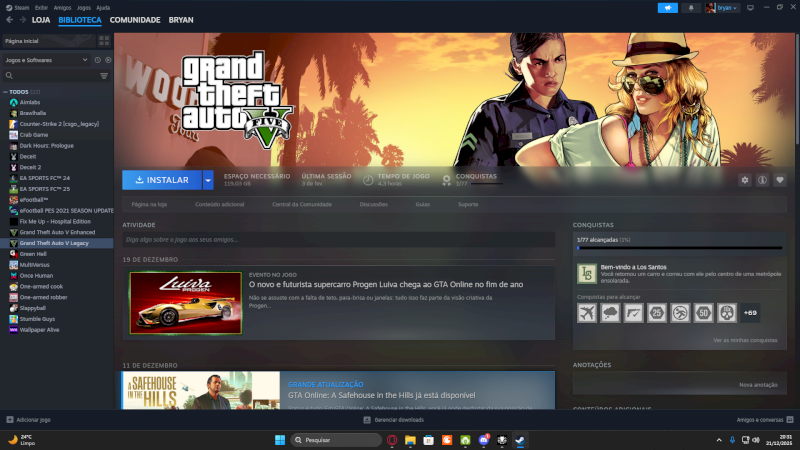
Task: Click Adicionar jogo
Action: [x=29, y=420]
